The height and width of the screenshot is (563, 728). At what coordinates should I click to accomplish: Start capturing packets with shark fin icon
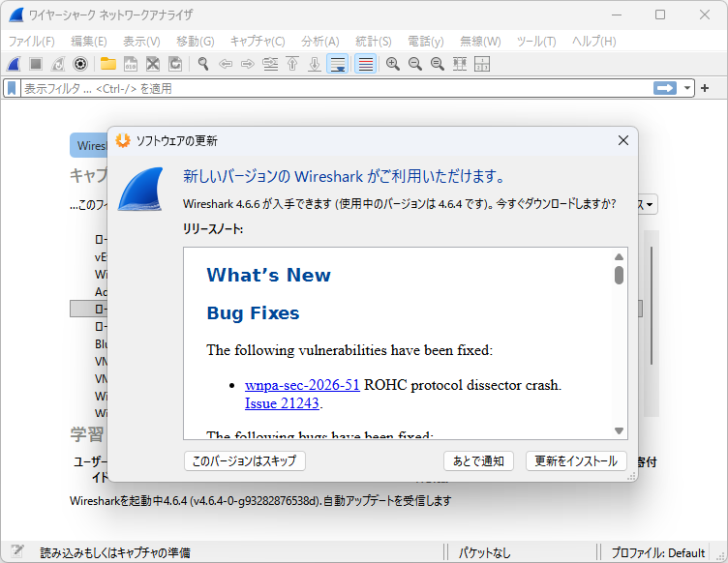point(14,64)
